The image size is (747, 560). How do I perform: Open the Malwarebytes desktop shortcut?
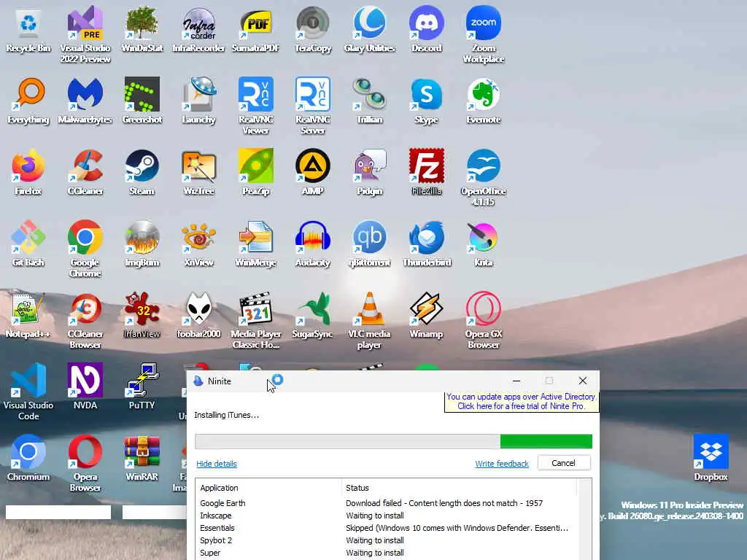click(85, 101)
